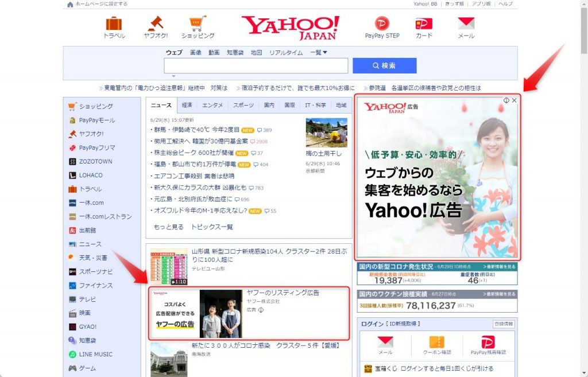
Task: Click inside the web search input field
Action: click(256, 65)
